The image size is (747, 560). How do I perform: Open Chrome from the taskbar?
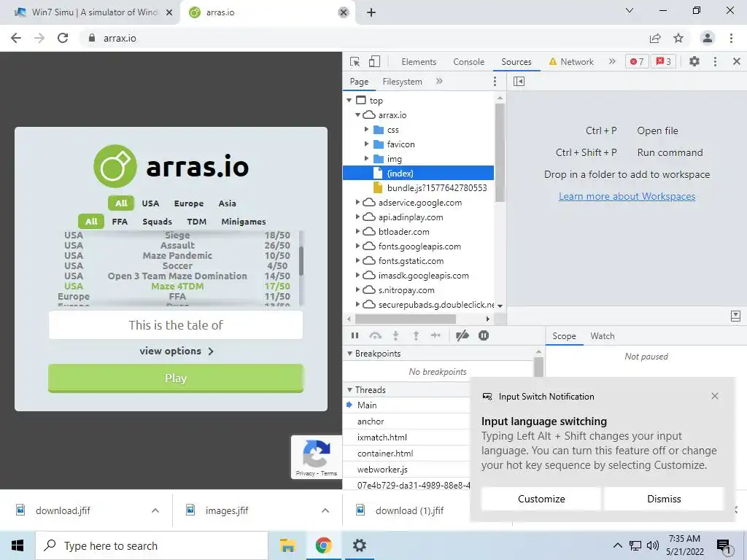click(323, 545)
